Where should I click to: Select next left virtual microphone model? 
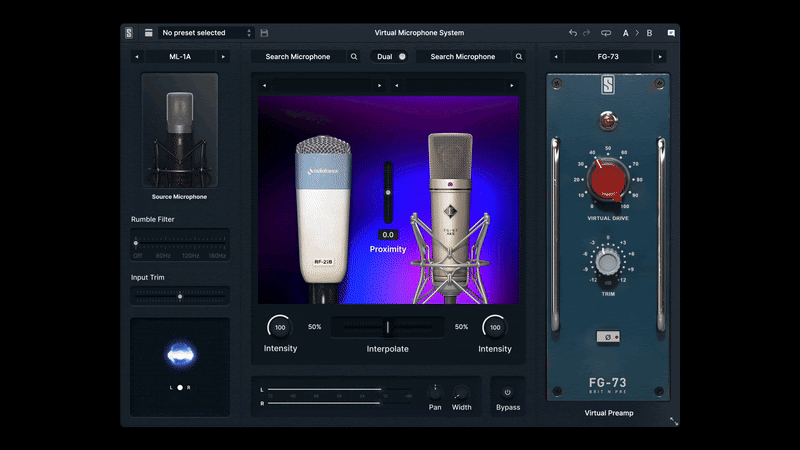[380, 86]
